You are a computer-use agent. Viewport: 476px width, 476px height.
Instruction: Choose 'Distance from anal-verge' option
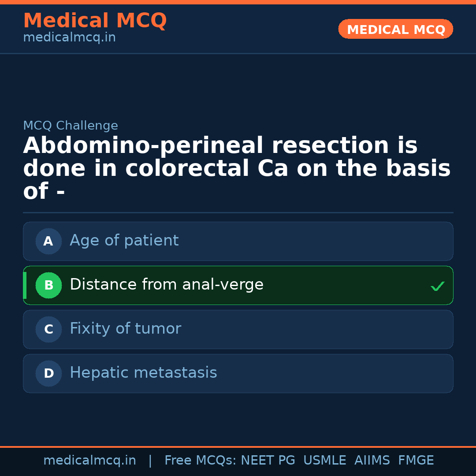click(x=167, y=285)
